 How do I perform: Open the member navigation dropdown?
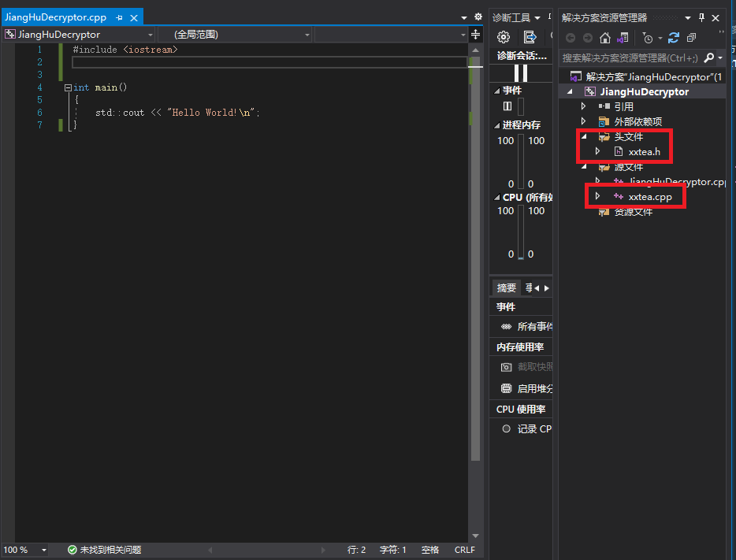[463, 35]
